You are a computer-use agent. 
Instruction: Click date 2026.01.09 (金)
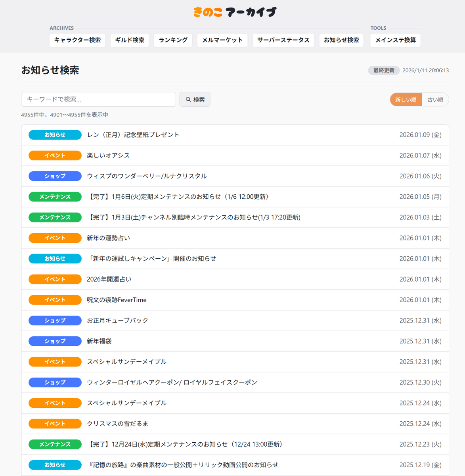[420, 135]
